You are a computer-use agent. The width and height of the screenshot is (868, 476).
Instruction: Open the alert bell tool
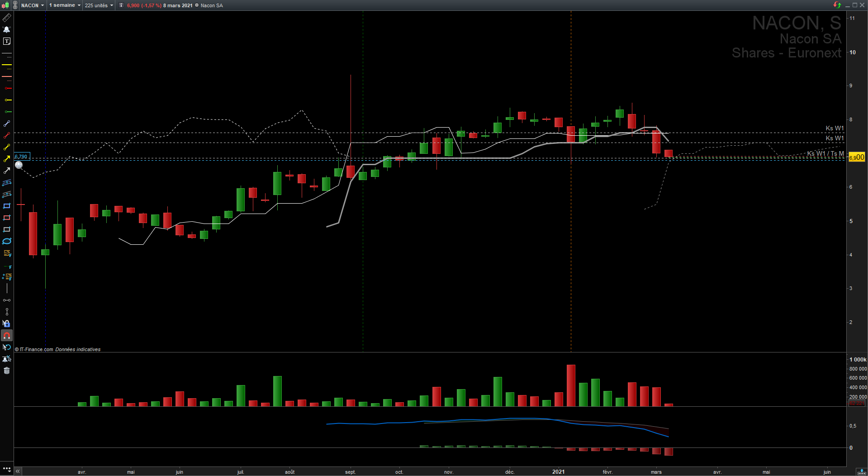click(x=7, y=29)
